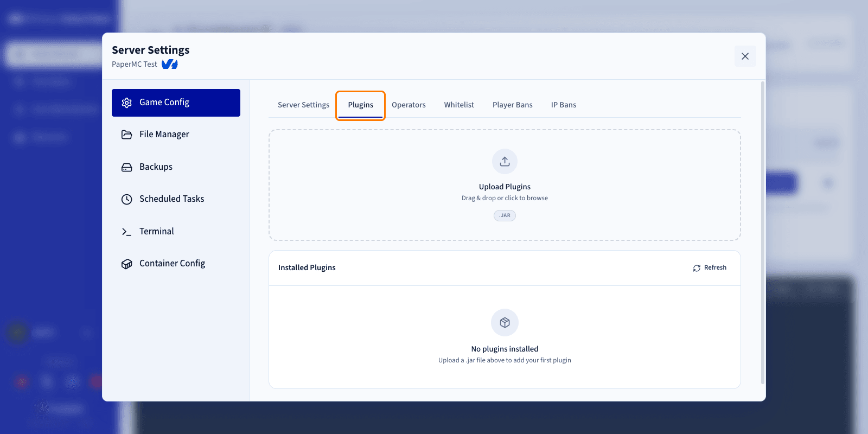This screenshot has height=434, width=868.
Task: Open Scheduled Tasks section
Action: 176,199
